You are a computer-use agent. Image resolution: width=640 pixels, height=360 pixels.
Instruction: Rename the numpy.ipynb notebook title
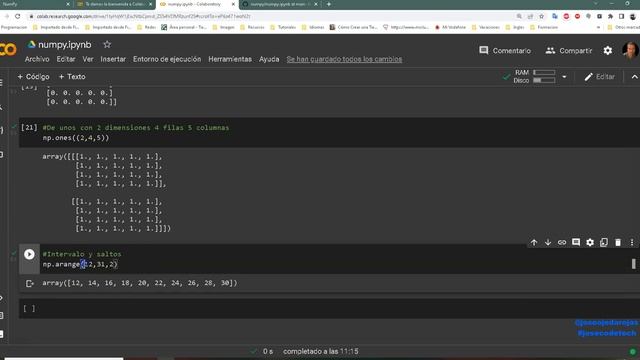65,44
